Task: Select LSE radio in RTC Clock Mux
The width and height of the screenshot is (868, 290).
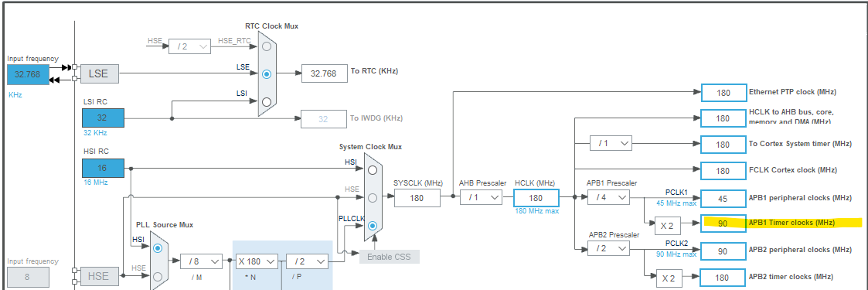Action: tap(267, 73)
